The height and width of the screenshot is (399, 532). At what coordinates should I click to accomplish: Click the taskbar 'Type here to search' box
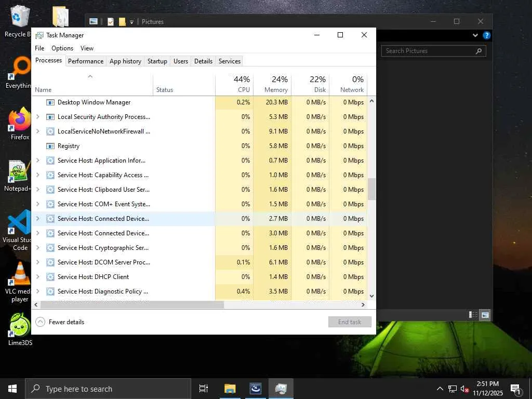pos(108,389)
